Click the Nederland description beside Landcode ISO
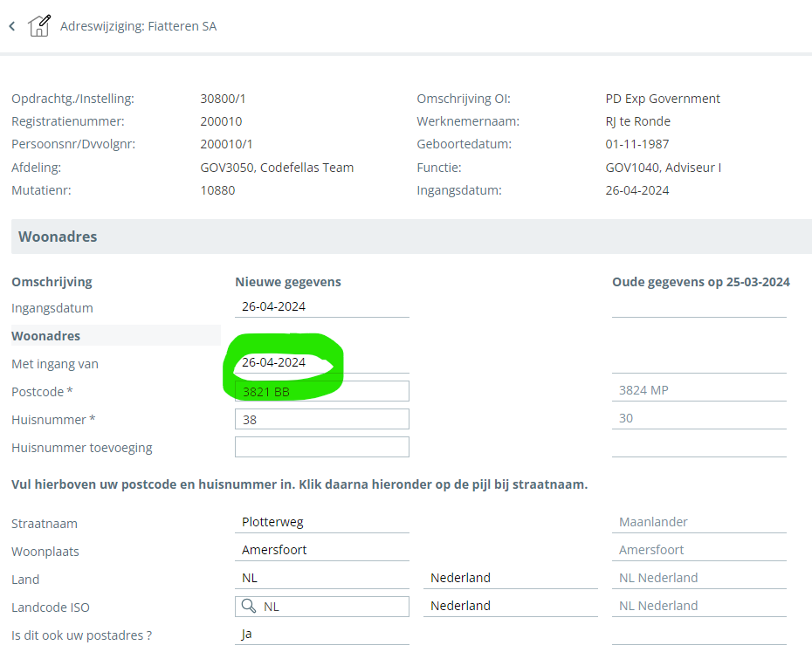The height and width of the screenshot is (659, 812). 510,606
